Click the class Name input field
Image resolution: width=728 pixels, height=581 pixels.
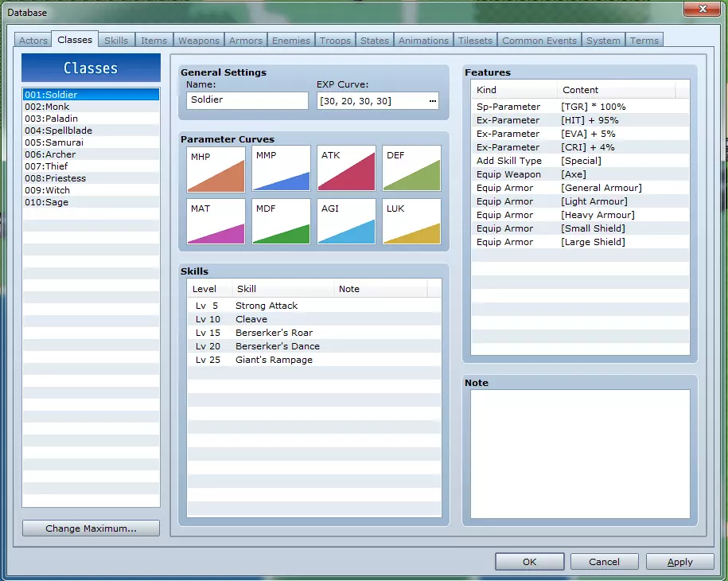tap(247, 101)
